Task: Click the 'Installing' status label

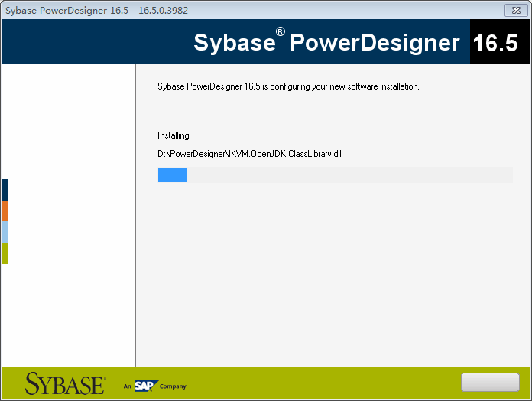Action: [x=174, y=135]
